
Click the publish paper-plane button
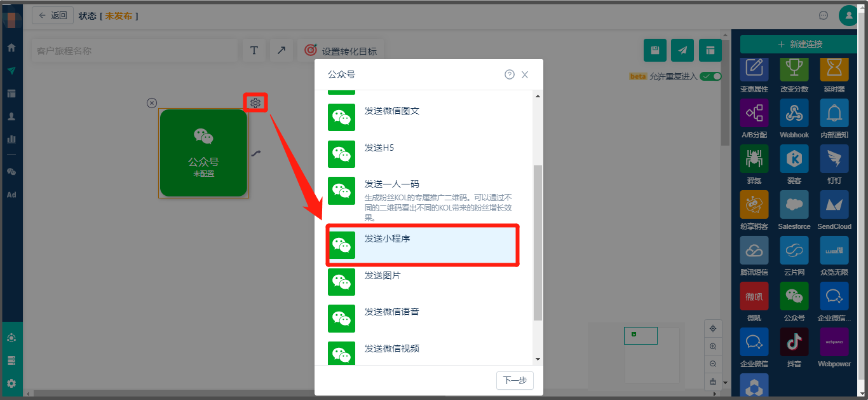click(x=682, y=50)
